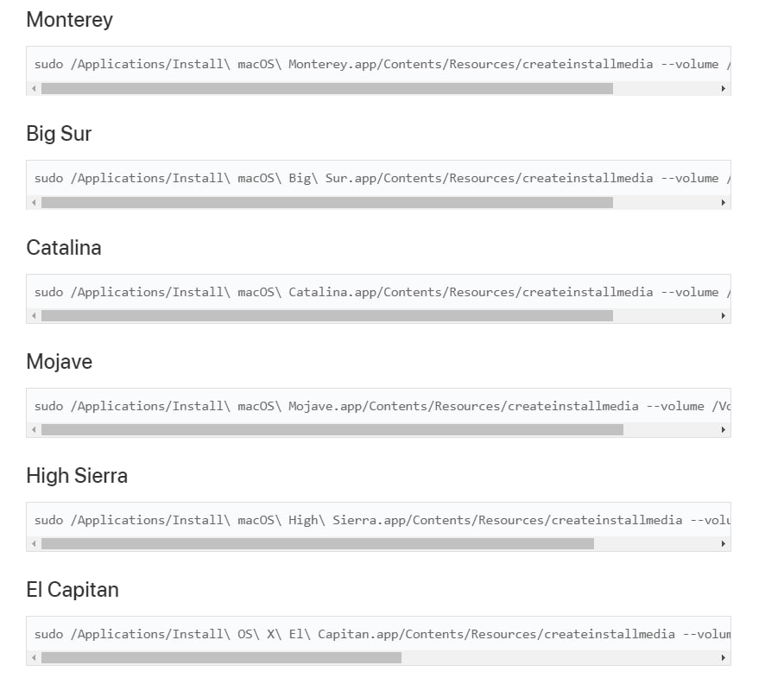Click the High Sierra command code line

(382, 520)
